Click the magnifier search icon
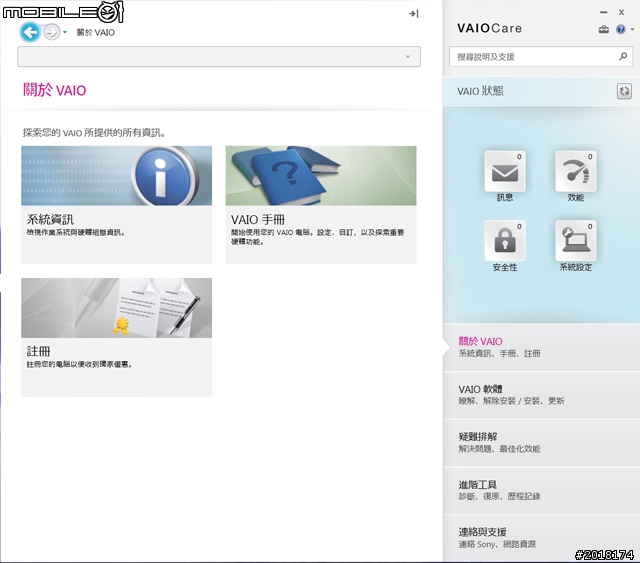640x563 pixels. (x=623, y=56)
